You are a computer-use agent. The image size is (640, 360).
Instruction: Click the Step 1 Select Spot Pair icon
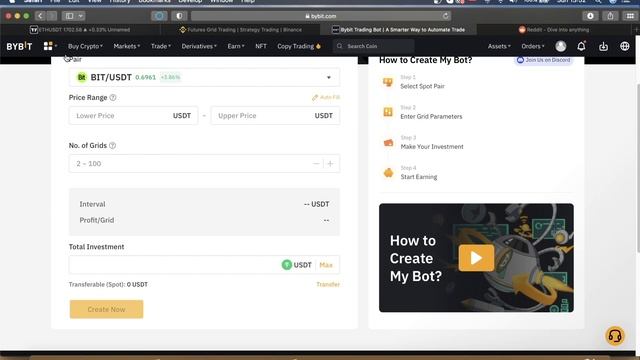point(388,82)
